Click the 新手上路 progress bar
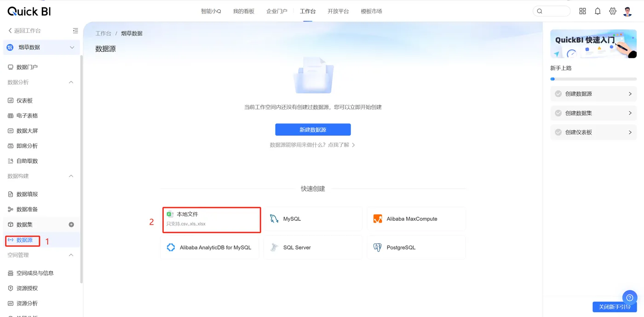The width and height of the screenshot is (644, 317). 593,79
